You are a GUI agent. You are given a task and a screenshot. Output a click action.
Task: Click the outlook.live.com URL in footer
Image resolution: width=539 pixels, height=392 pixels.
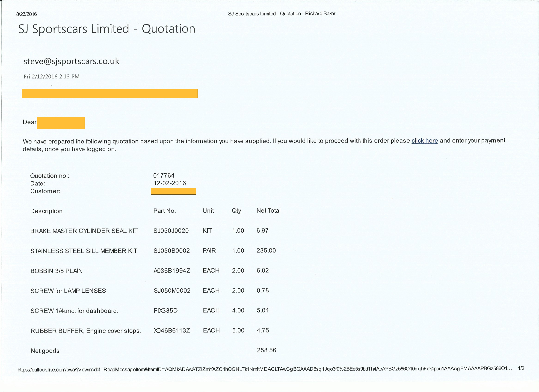[x=265, y=369]
